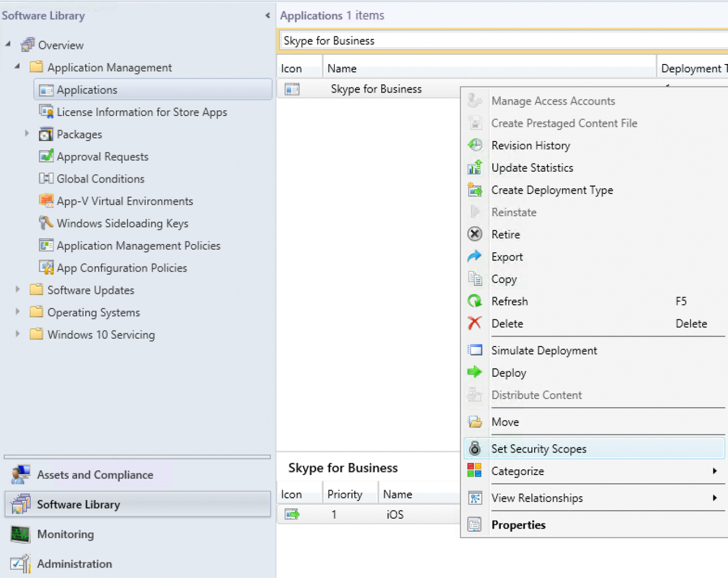Select Set Security Scopes from the menu
Image resolution: width=728 pixels, height=578 pixels.
pyautogui.click(x=539, y=448)
